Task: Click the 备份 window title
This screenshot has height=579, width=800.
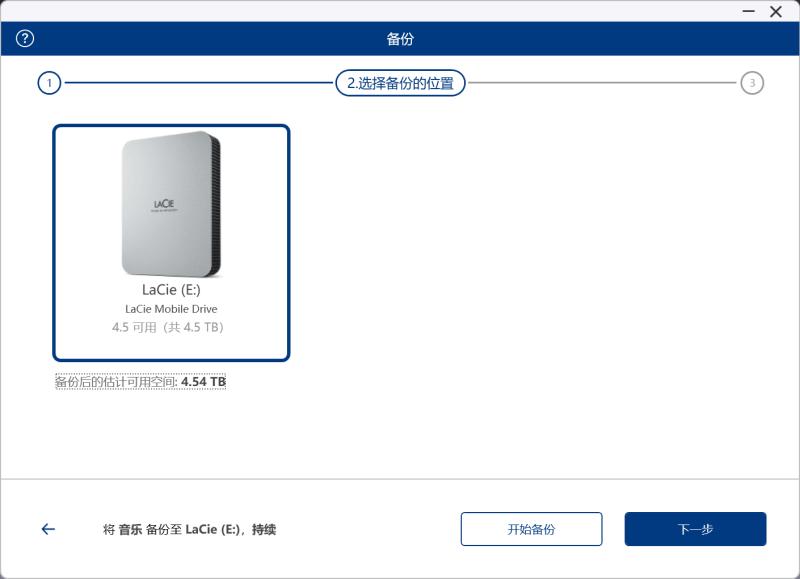Action: 400,39
